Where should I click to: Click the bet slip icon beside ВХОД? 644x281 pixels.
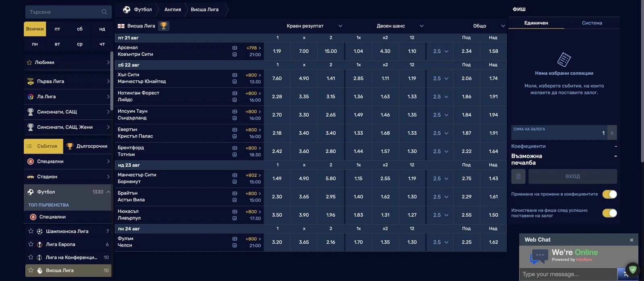(518, 176)
